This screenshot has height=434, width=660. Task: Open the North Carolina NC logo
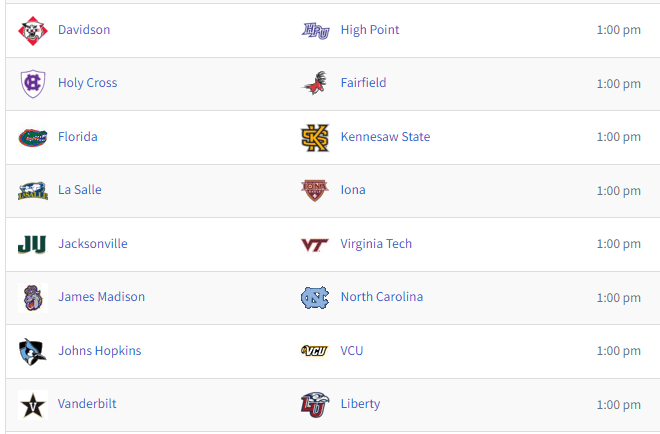click(315, 298)
